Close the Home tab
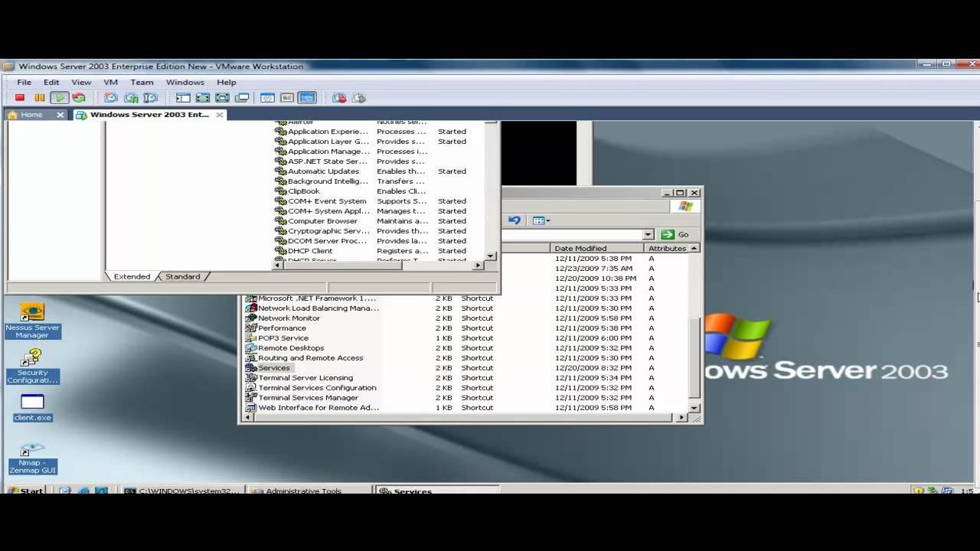980x551 pixels. point(60,115)
